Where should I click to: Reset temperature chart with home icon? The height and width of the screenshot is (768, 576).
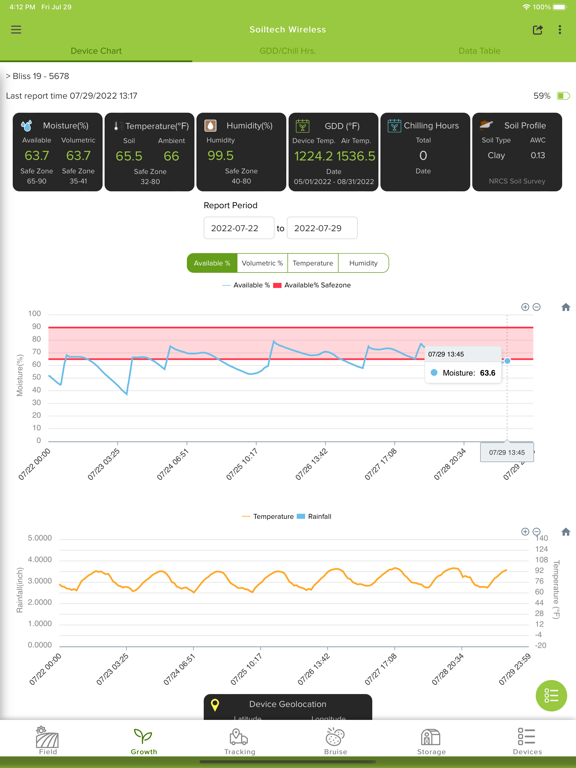(x=566, y=531)
